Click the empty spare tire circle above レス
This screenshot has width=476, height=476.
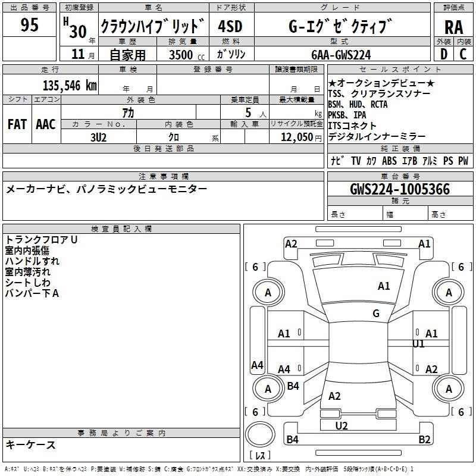[x=260, y=434]
